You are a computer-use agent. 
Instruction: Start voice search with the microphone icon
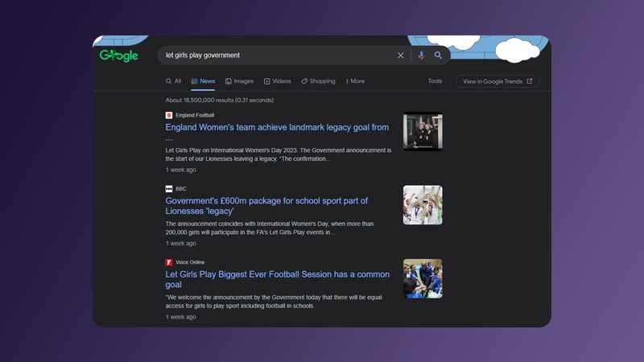click(x=421, y=56)
